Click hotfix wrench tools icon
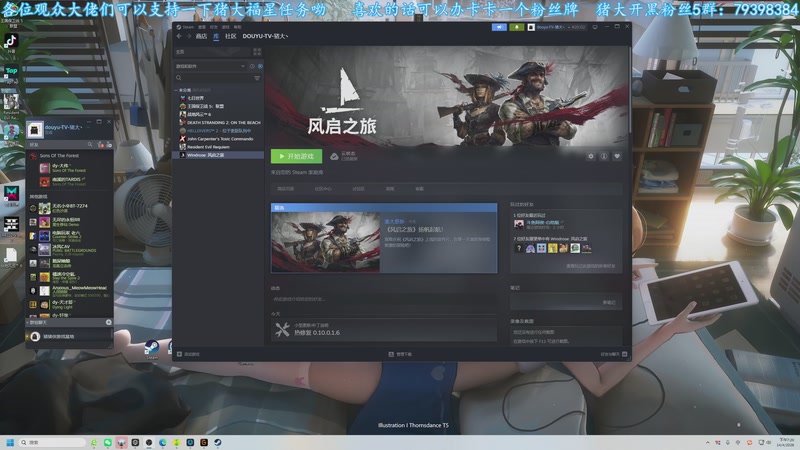This screenshot has height=450, width=800. coord(282,330)
